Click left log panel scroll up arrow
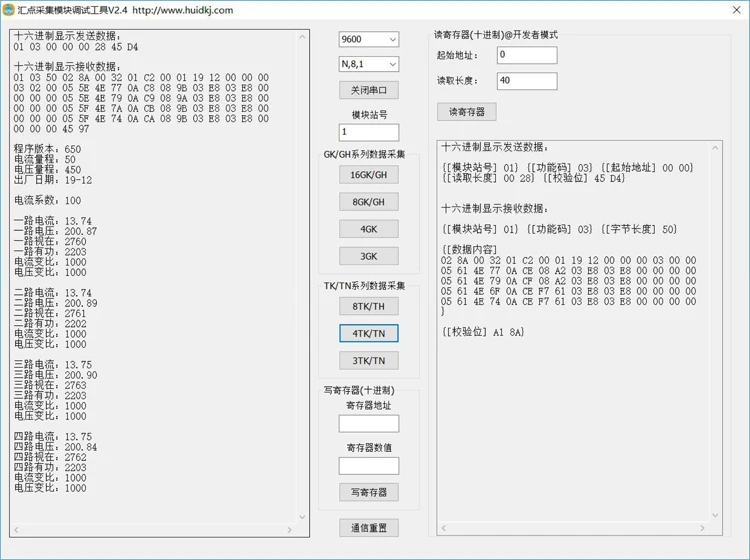The image size is (750, 560). 302,37
